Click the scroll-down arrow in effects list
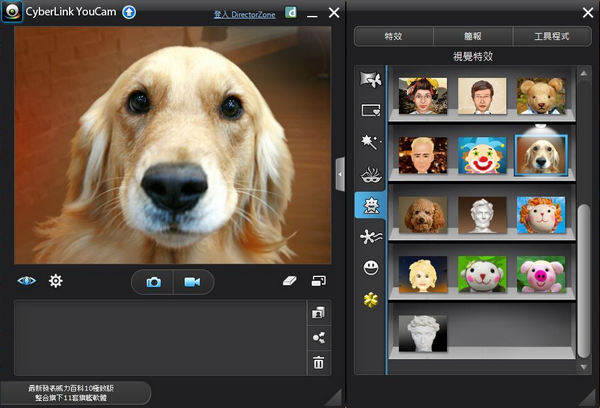Viewport: 600px width, 408px height. (584, 367)
